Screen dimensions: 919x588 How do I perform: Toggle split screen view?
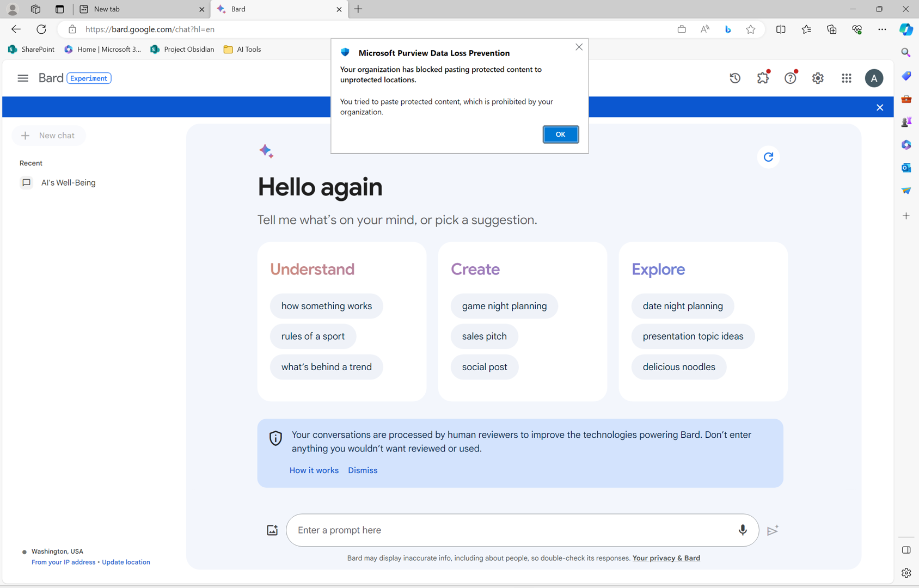pyautogui.click(x=781, y=29)
